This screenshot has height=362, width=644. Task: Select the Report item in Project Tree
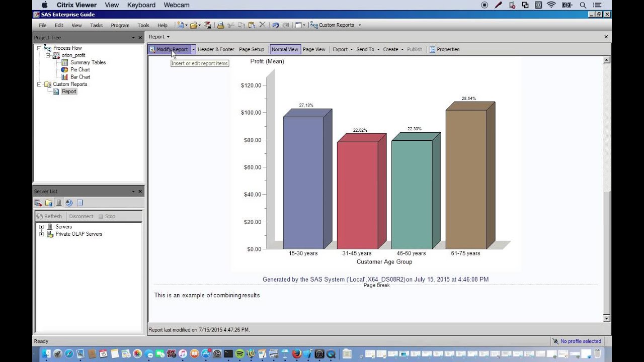(x=69, y=92)
